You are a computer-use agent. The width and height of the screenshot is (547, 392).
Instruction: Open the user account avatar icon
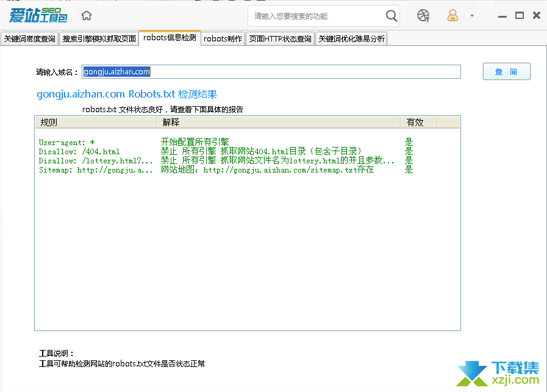tap(452, 16)
